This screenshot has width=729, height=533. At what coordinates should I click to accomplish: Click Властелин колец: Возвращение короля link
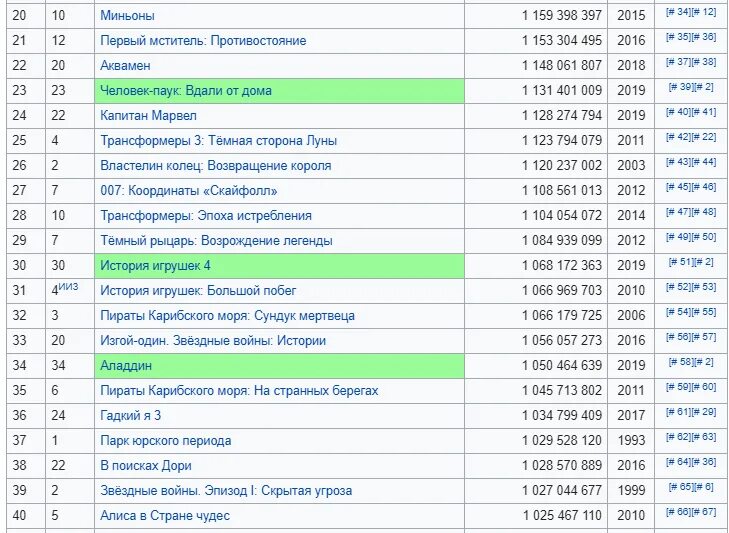pos(215,166)
